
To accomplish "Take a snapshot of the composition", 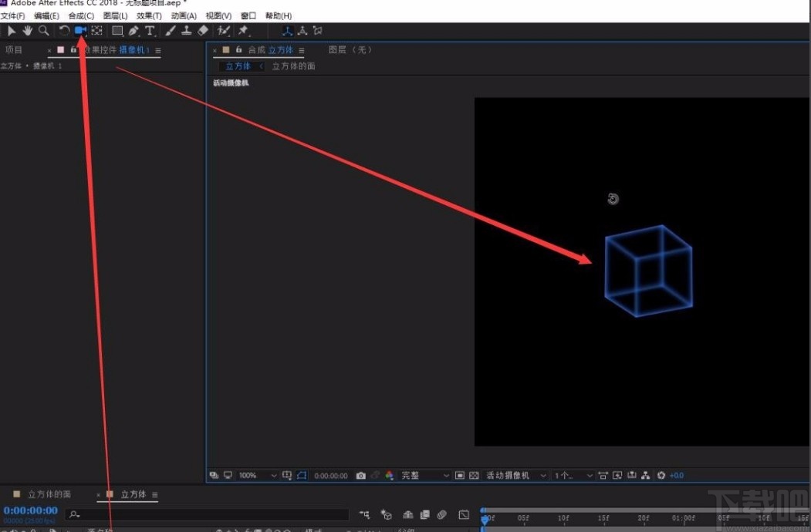I will pyautogui.click(x=360, y=475).
